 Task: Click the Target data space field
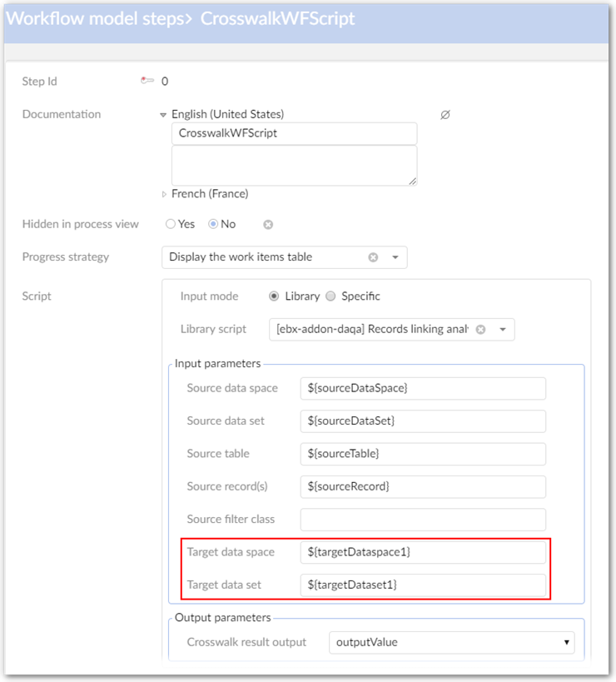coord(423,552)
